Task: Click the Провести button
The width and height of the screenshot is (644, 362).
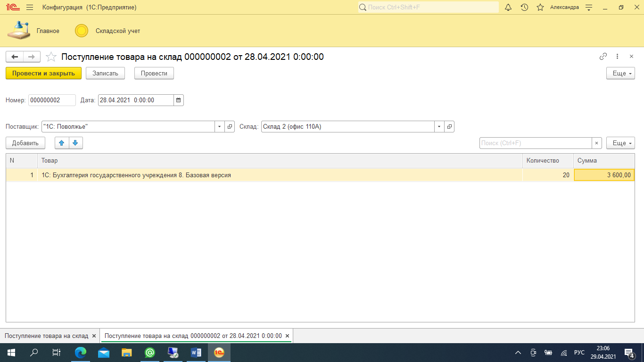Action: [154, 73]
